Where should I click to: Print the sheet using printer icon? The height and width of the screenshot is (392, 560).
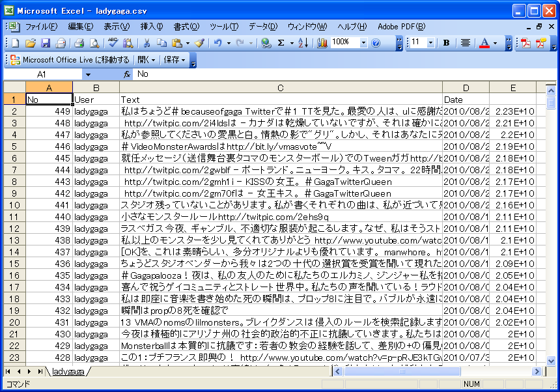click(x=79, y=43)
